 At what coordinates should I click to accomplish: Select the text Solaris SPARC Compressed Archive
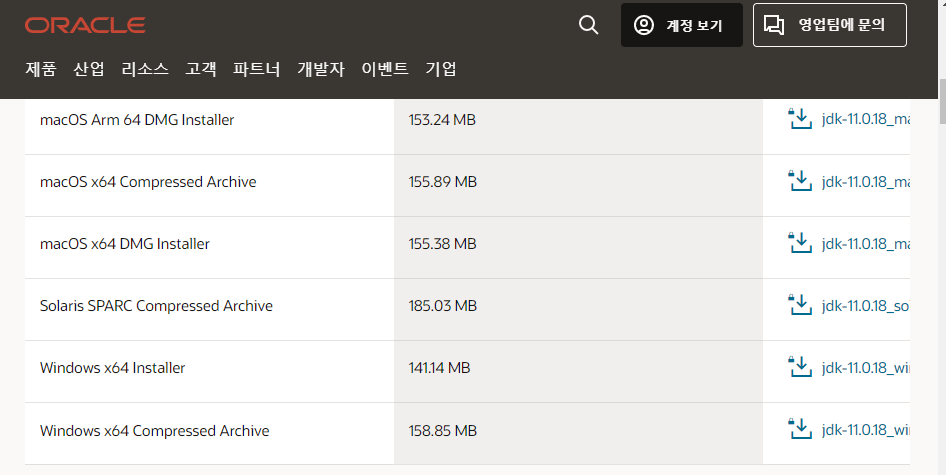point(156,306)
